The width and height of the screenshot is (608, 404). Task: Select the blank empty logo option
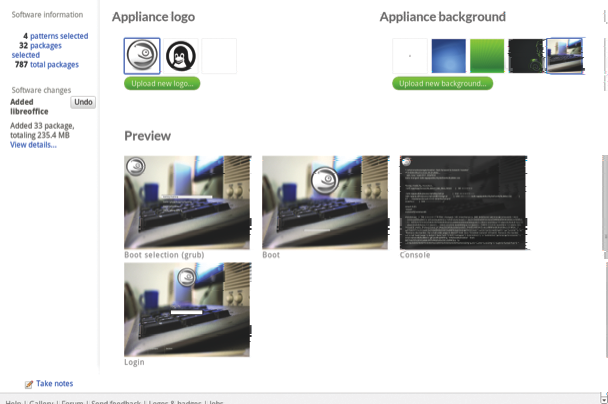pyautogui.click(x=219, y=56)
